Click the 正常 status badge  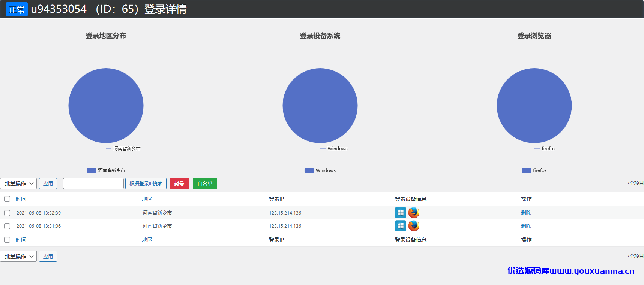(x=17, y=9)
